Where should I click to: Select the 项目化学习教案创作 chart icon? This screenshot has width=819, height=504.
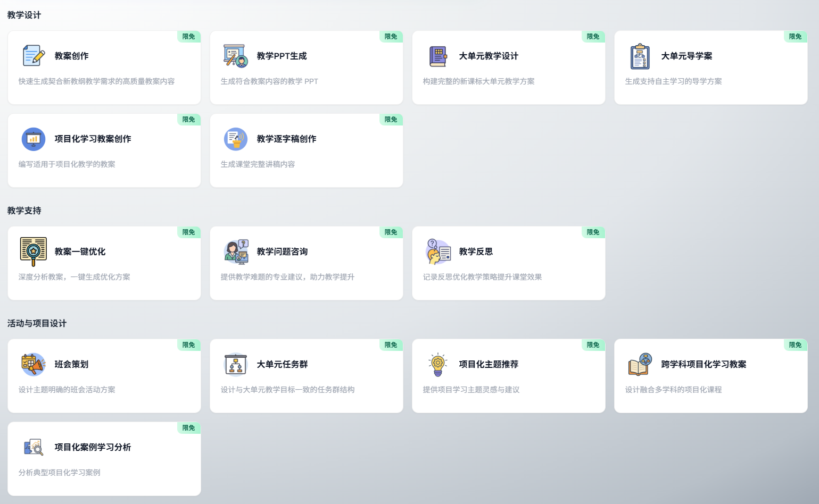(34, 139)
